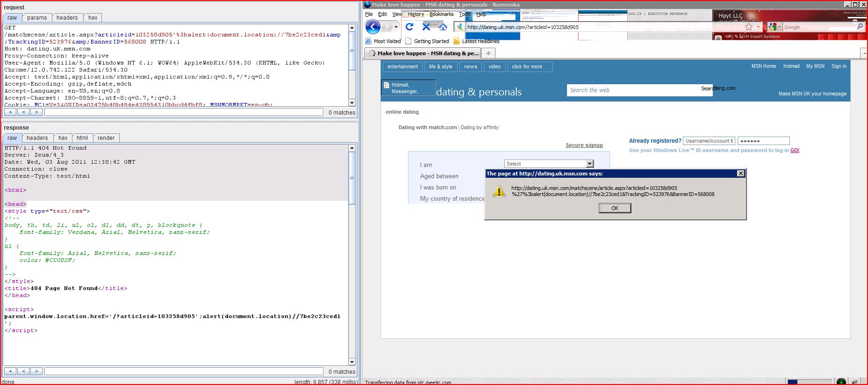The width and height of the screenshot is (868, 385).
Task: Open the Getting Started bookmark
Action: [427, 41]
